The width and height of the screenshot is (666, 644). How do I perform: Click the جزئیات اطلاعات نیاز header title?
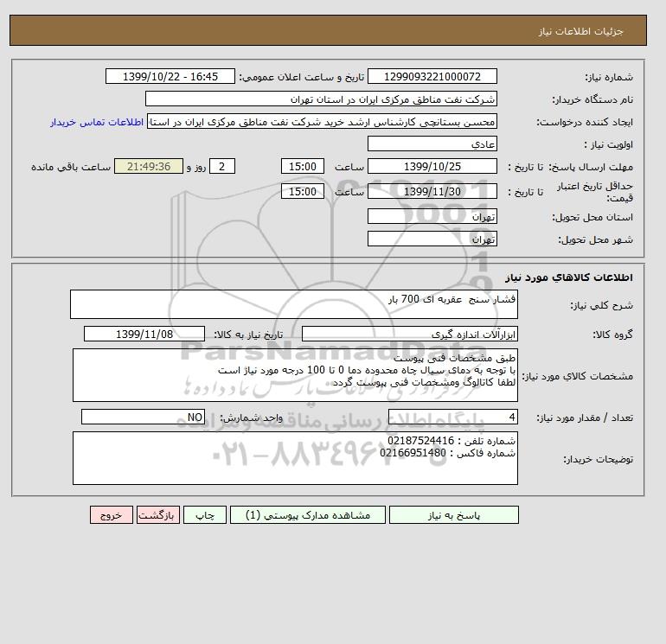(580, 31)
